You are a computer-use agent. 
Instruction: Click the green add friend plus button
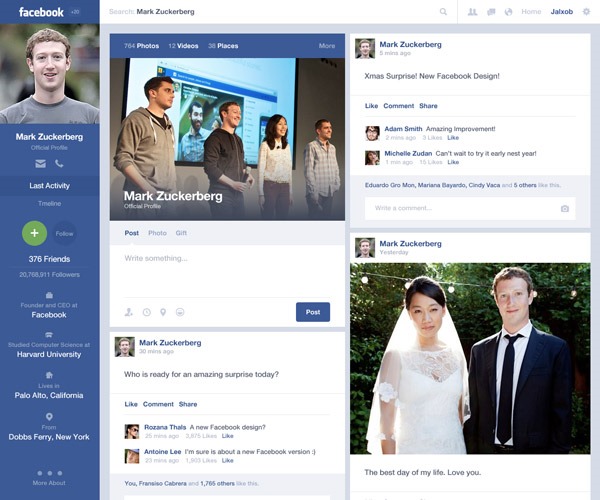tap(34, 233)
